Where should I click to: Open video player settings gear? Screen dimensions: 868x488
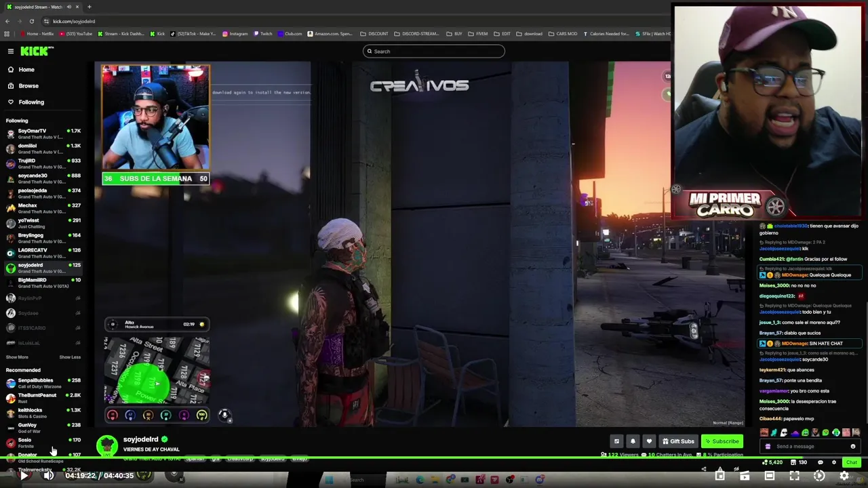click(x=844, y=476)
